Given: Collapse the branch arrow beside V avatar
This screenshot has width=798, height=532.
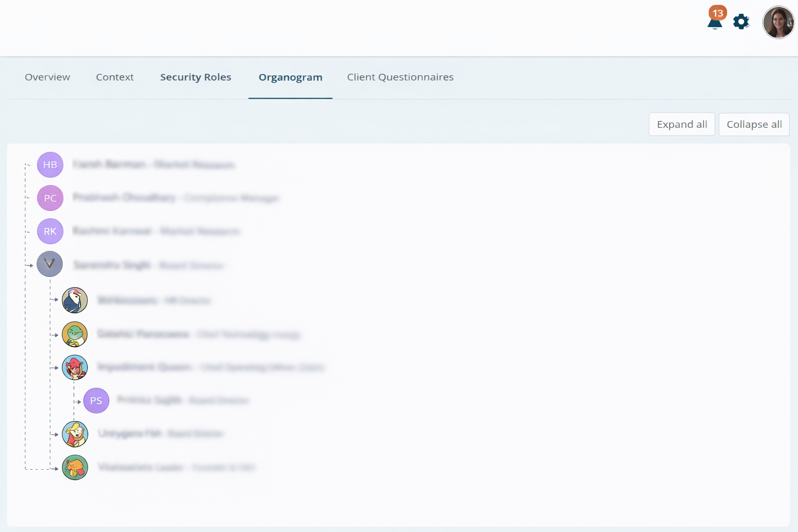Looking at the screenshot, I should click(x=30, y=265).
